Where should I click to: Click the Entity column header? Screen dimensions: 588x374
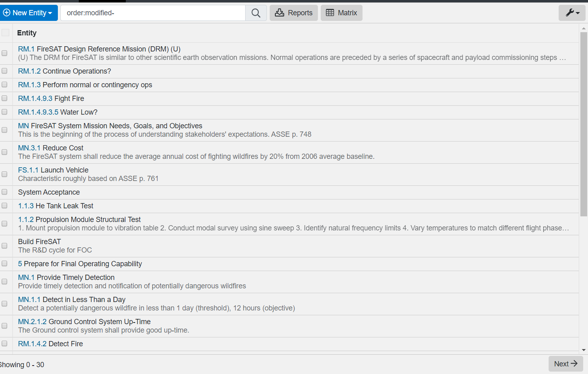(27, 33)
